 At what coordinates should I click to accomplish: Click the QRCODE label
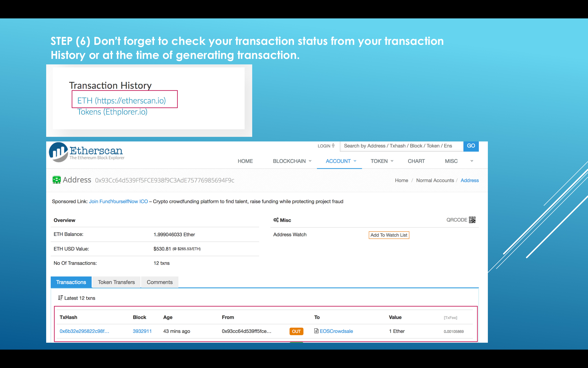[457, 220]
